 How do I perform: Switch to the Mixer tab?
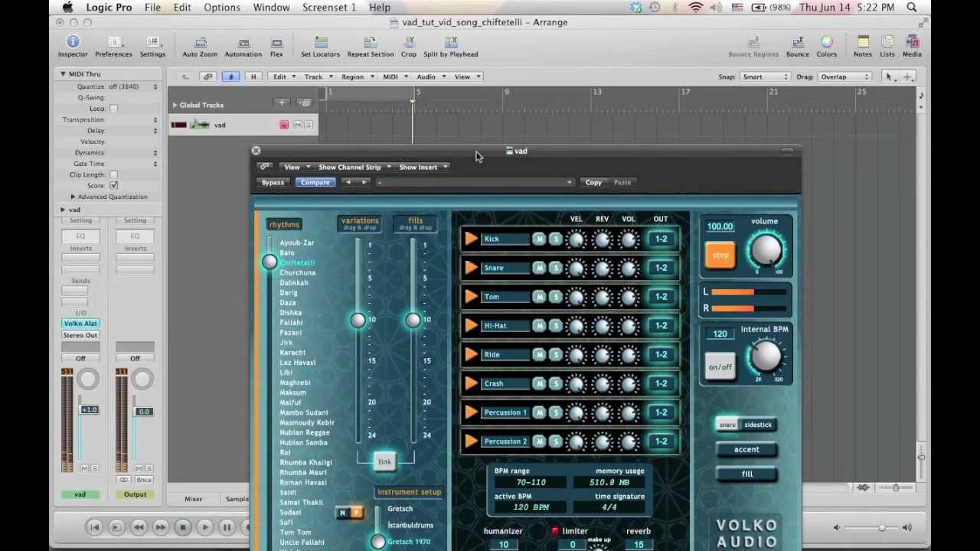[193, 499]
